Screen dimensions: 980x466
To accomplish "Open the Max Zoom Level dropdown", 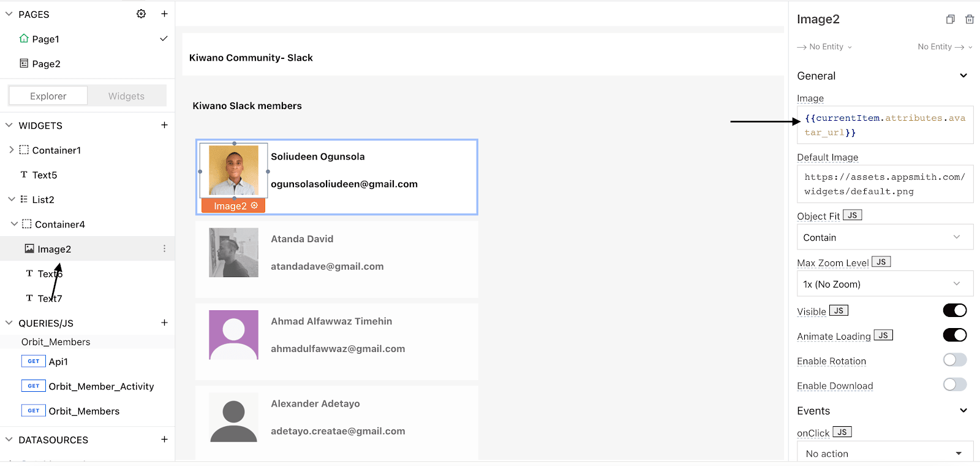I will (x=884, y=284).
